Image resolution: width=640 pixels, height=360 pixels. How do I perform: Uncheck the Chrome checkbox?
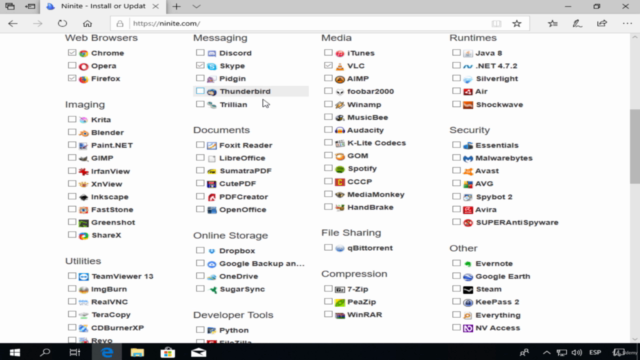coord(72,53)
